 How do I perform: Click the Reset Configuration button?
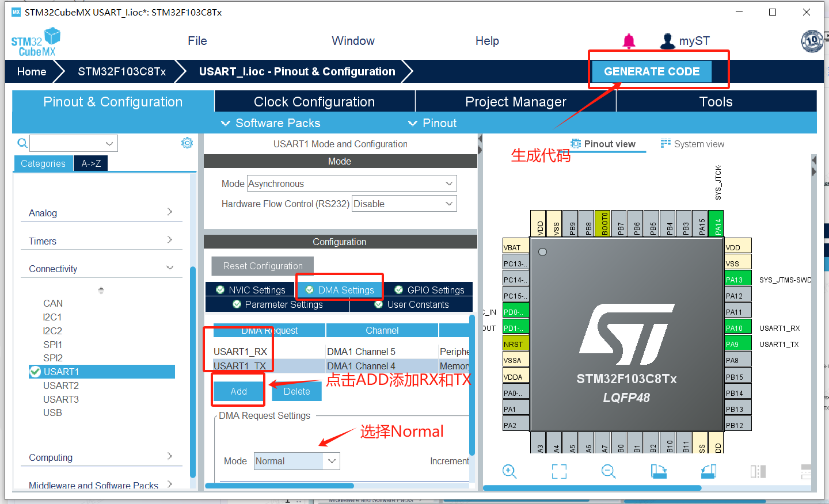[x=263, y=266]
